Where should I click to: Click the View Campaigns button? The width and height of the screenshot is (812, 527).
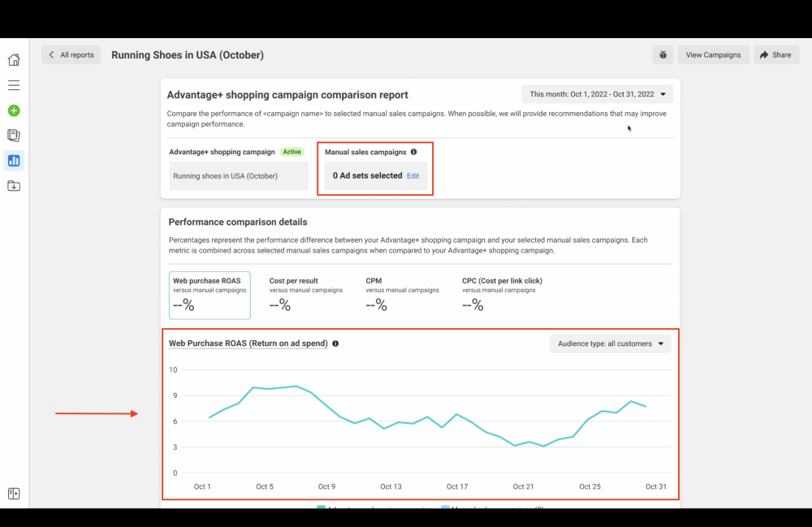pos(713,55)
